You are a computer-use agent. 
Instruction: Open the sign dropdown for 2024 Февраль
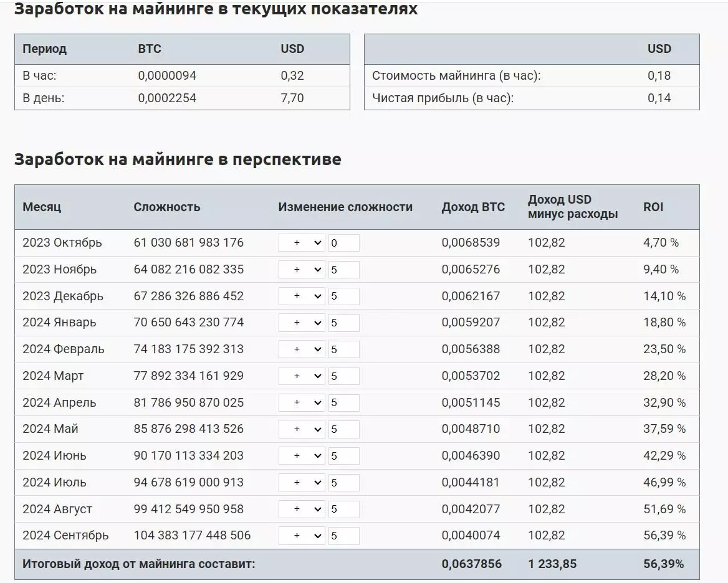point(302,349)
